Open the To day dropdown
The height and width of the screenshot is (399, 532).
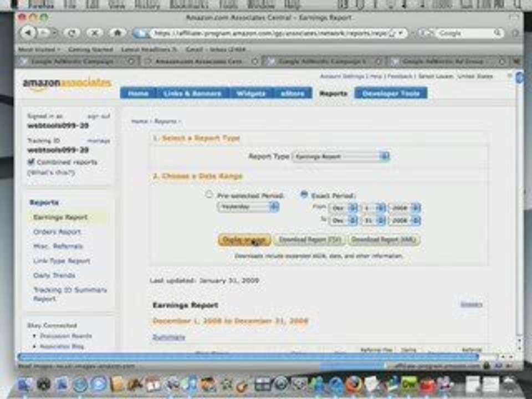[x=373, y=221]
